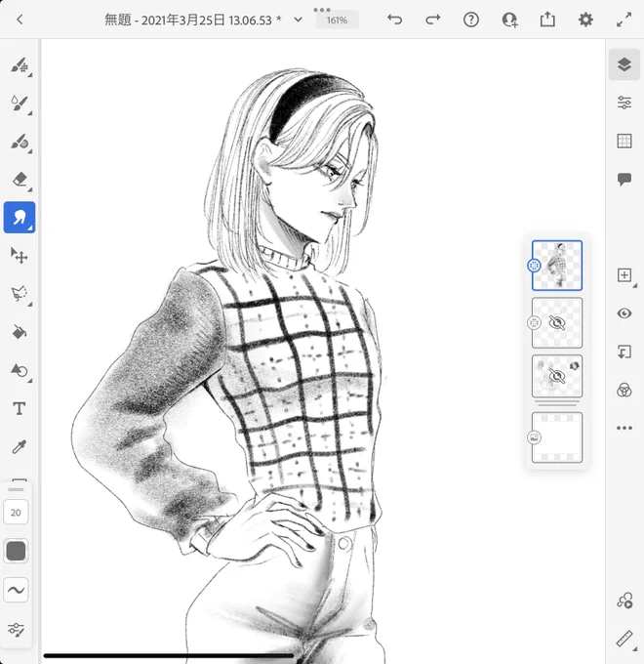Open the comments speech bubble panel
This screenshot has width=644, height=664.
(x=624, y=179)
